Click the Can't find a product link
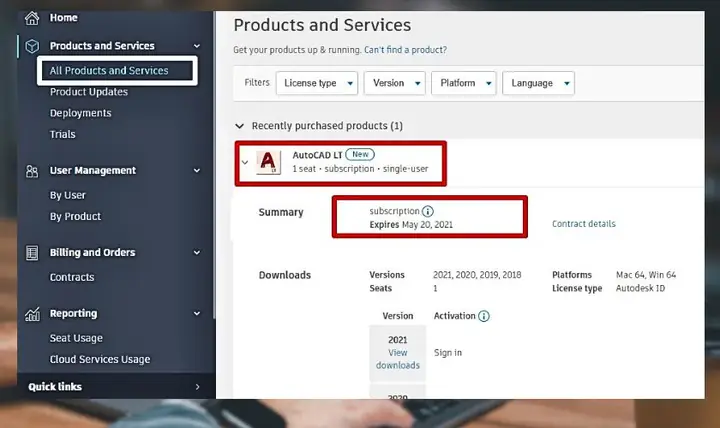The width and height of the screenshot is (720, 428). pos(405,50)
